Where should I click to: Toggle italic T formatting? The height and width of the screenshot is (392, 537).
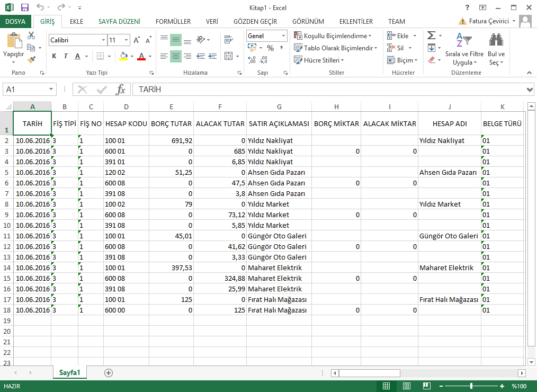(x=66, y=56)
